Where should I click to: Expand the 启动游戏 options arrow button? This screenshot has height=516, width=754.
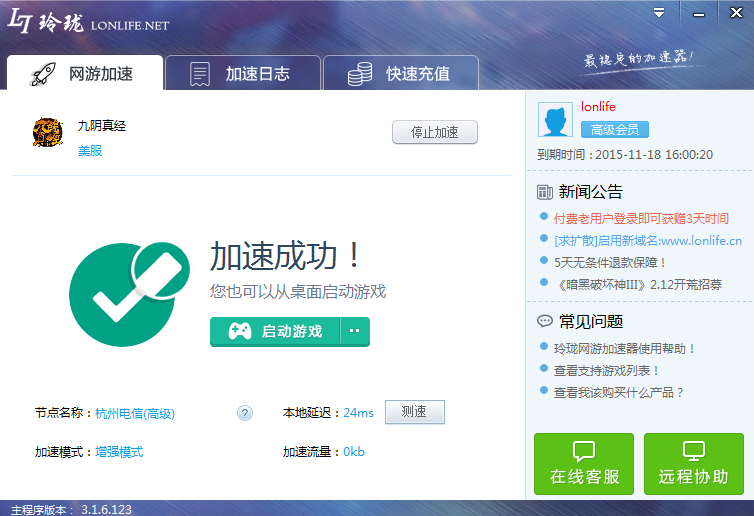point(355,332)
